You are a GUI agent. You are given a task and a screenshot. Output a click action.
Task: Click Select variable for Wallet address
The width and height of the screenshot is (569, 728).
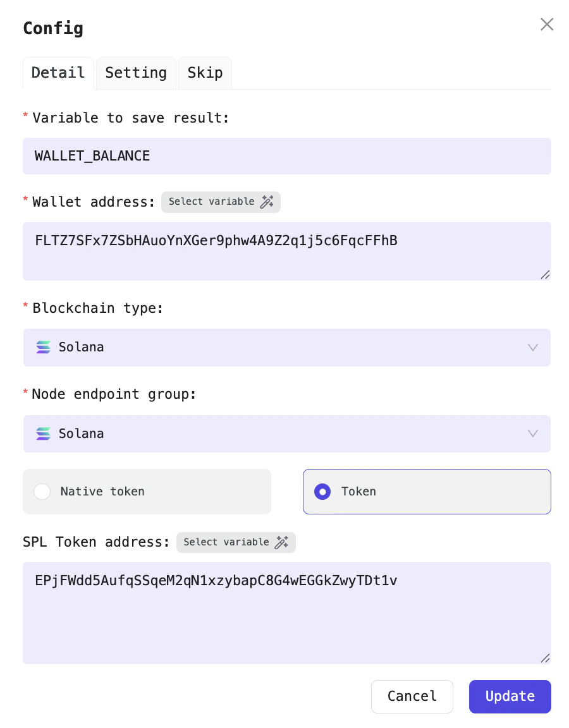(x=221, y=202)
